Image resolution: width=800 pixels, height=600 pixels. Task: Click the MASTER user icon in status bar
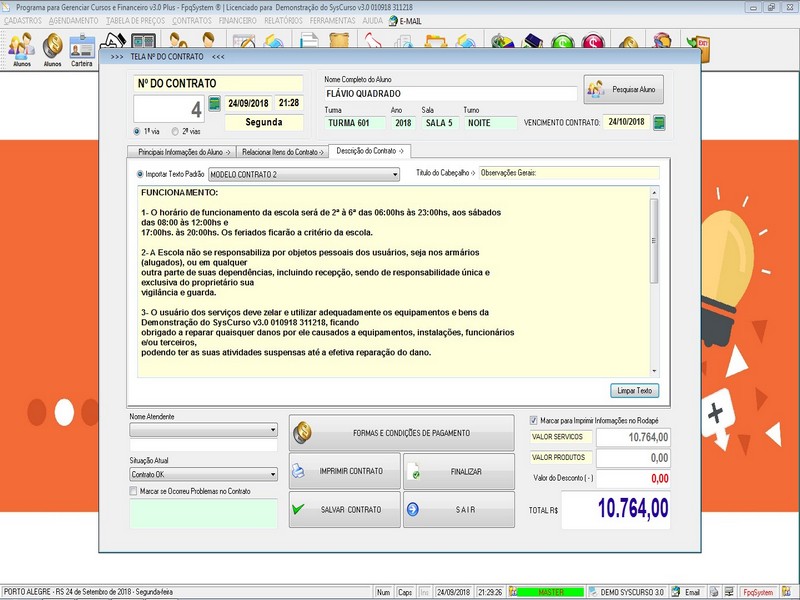513,592
